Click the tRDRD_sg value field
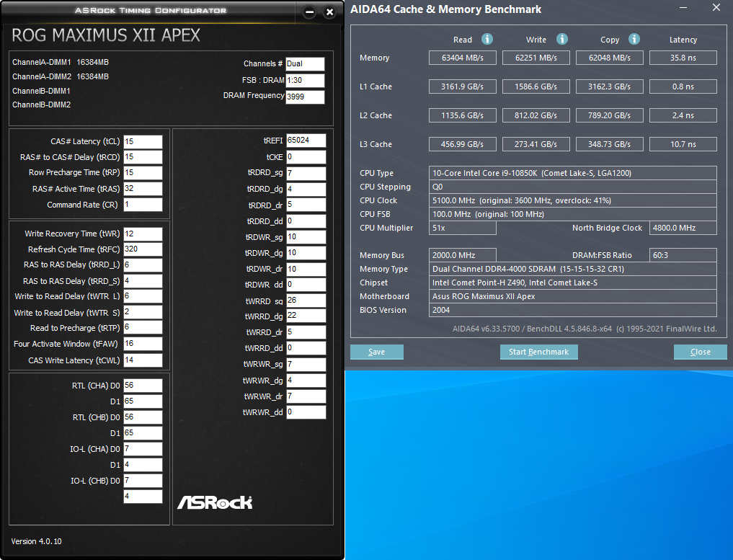This screenshot has width=733, height=560. 306,174
